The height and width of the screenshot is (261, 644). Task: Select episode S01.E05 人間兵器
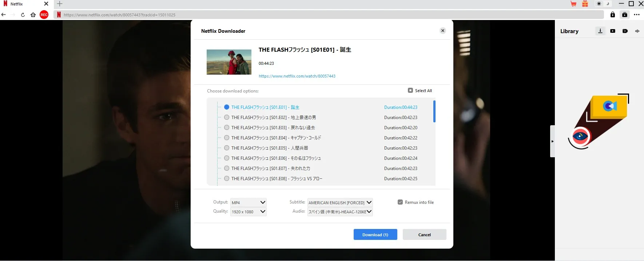[227, 148]
